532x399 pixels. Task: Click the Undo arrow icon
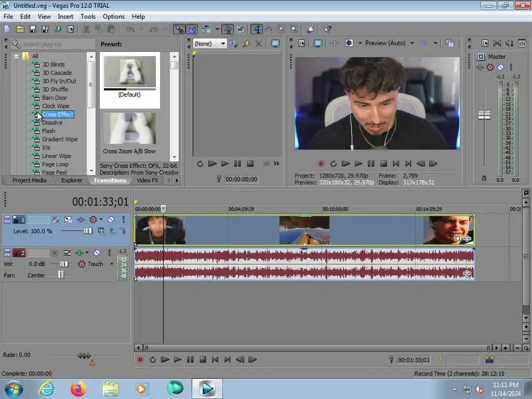click(x=130, y=29)
